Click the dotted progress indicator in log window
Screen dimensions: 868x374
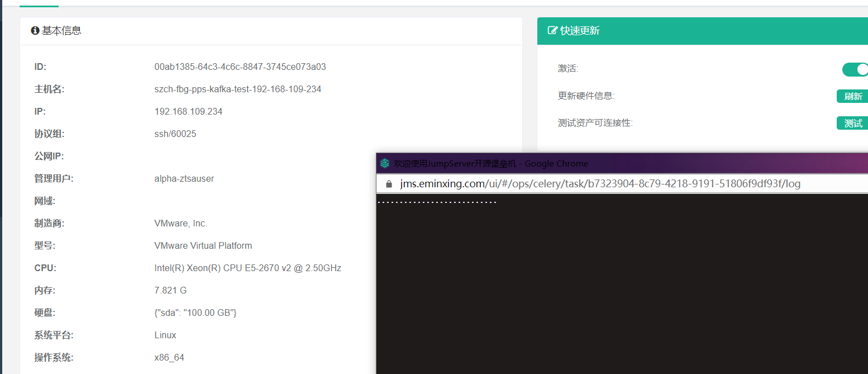click(x=438, y=200)
